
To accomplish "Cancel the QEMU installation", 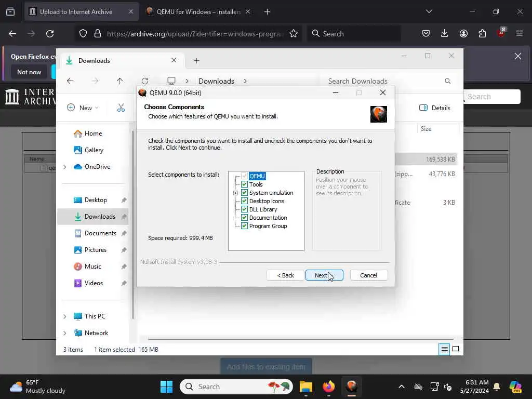I will 368,275.
